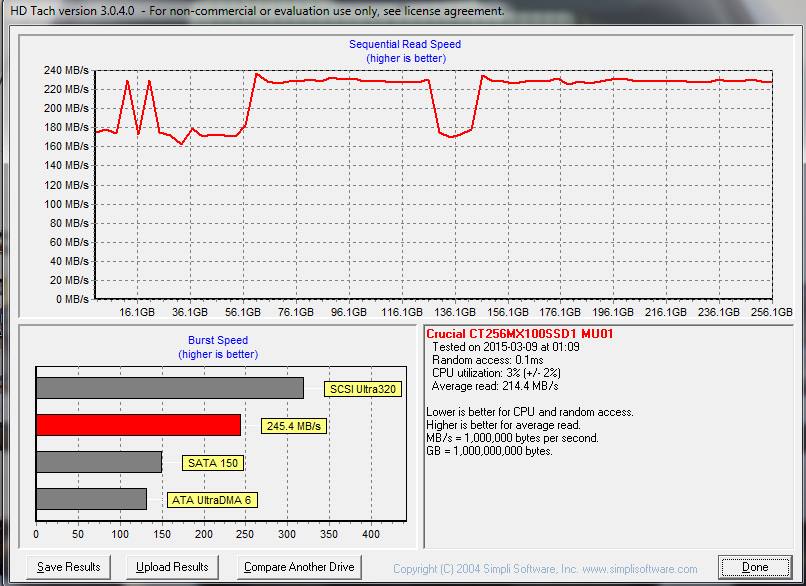The image size is (806, 586).
Task: Click the 'Higher is better for average read' note
Action: [503, 425]
